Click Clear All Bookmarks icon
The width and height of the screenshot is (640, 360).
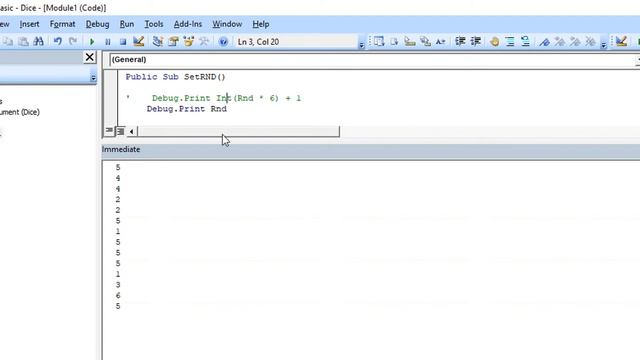point(590,42)
